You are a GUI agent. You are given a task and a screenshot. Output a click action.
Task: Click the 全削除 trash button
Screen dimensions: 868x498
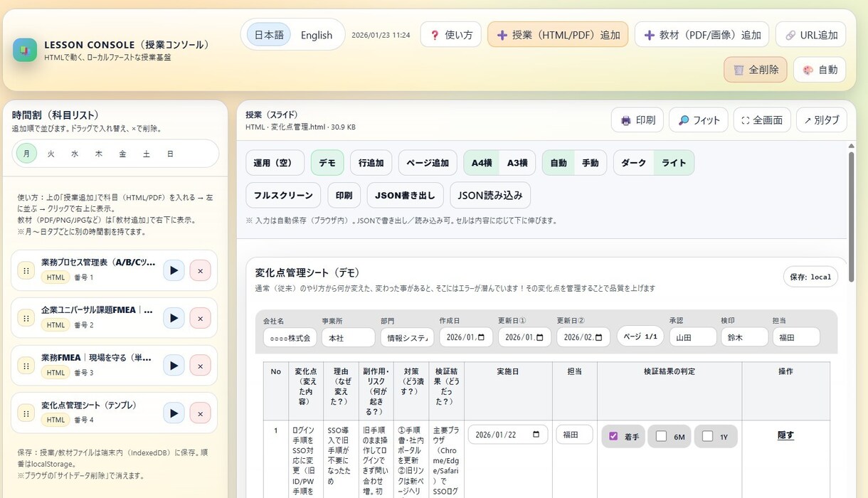(x=756, y=70)
